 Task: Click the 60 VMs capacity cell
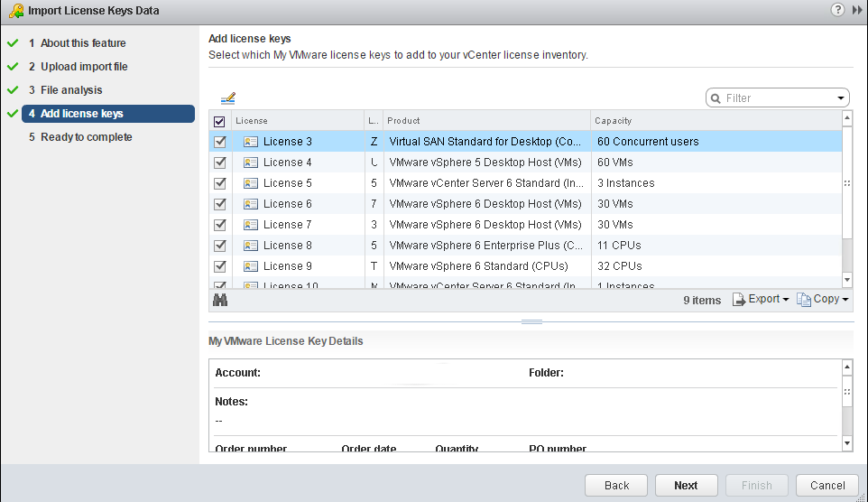[716, 163]
